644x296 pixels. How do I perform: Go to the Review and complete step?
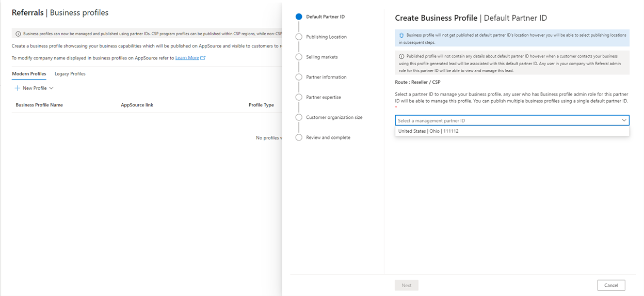click(x=328, y=137)
